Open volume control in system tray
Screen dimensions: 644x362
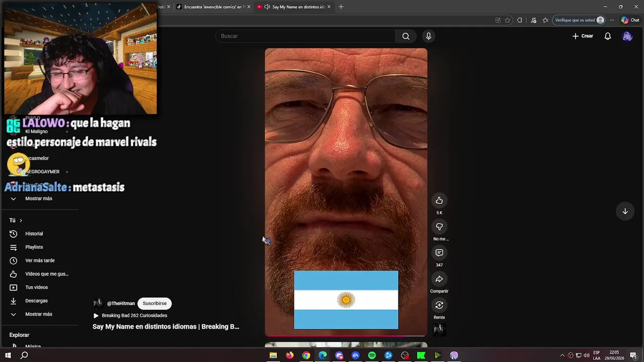click(587, 355)
